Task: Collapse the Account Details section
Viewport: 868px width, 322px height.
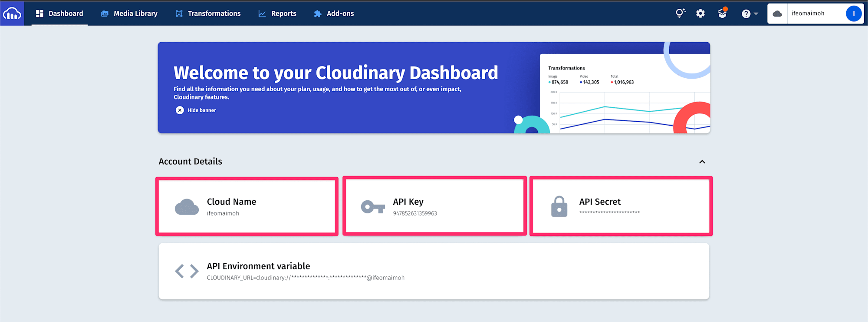Action: tap(702, 162)
